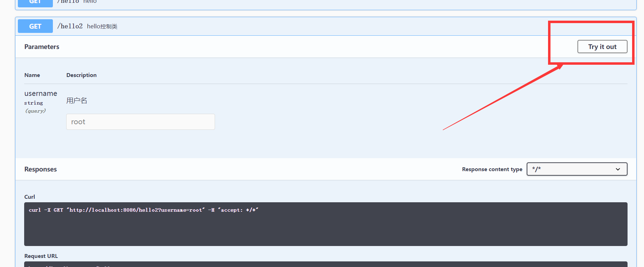Click the string type label
The image size is (644, 267).
pos(34,103)
